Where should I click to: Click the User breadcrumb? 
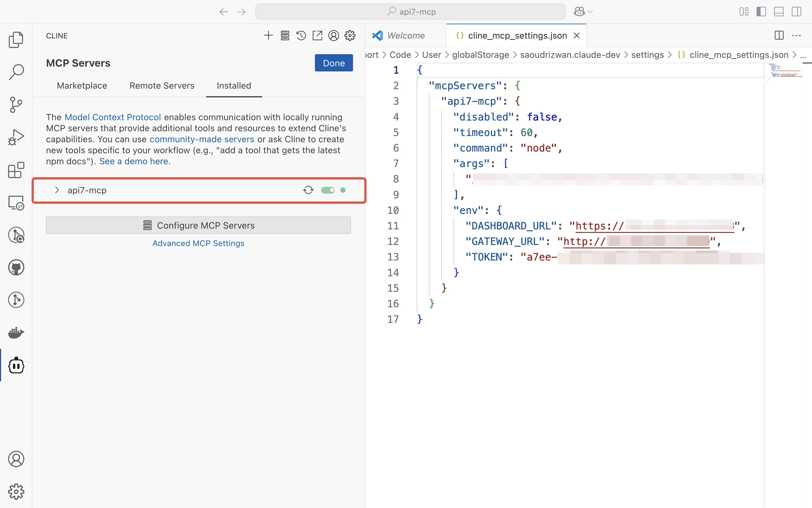431,55
